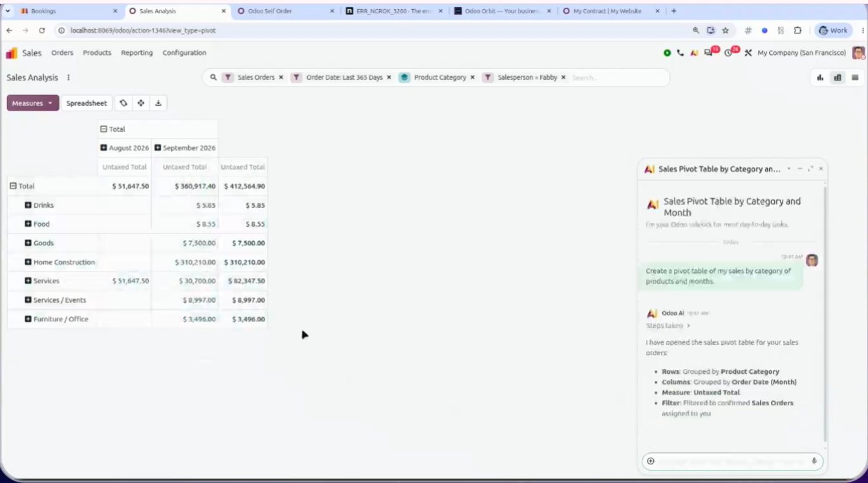Screen dimensions: 868x483
Task: Open the browser extensions puzzle icon
Action: 797,30
